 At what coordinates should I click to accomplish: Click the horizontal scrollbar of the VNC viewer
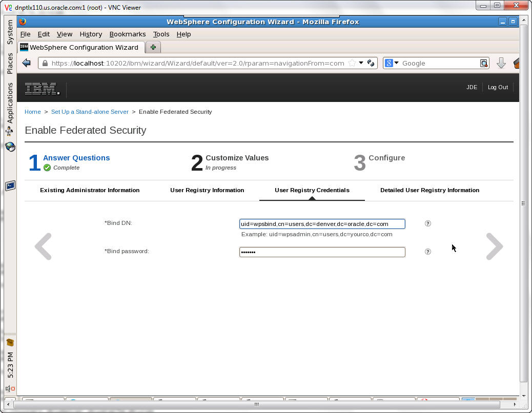click(x=256, y=404)
